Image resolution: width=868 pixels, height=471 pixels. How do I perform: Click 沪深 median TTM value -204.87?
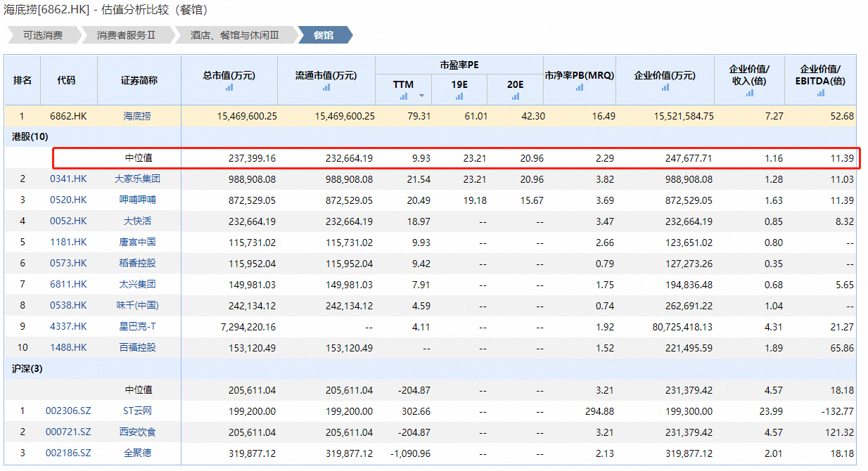413,389
